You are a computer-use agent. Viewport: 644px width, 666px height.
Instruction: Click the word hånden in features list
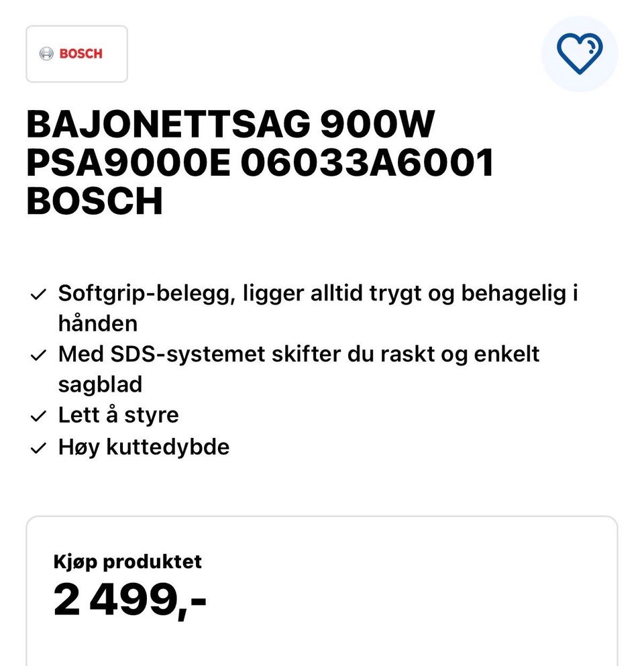[97, 323]
